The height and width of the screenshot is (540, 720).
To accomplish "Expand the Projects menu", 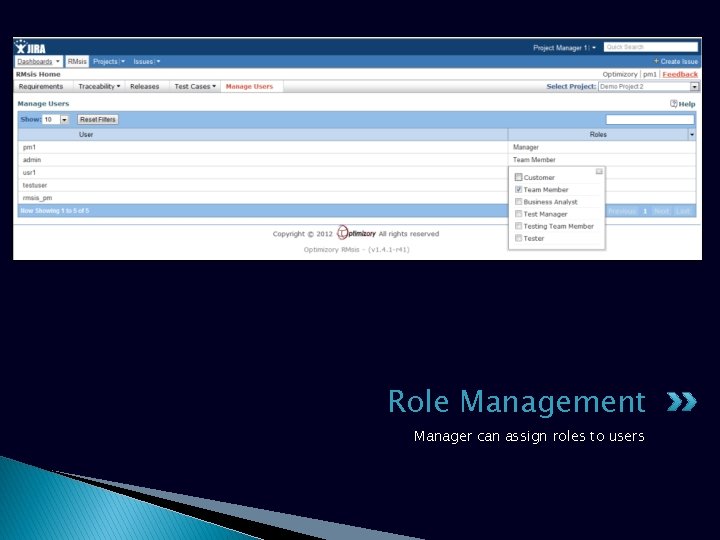I will [108, 62].
